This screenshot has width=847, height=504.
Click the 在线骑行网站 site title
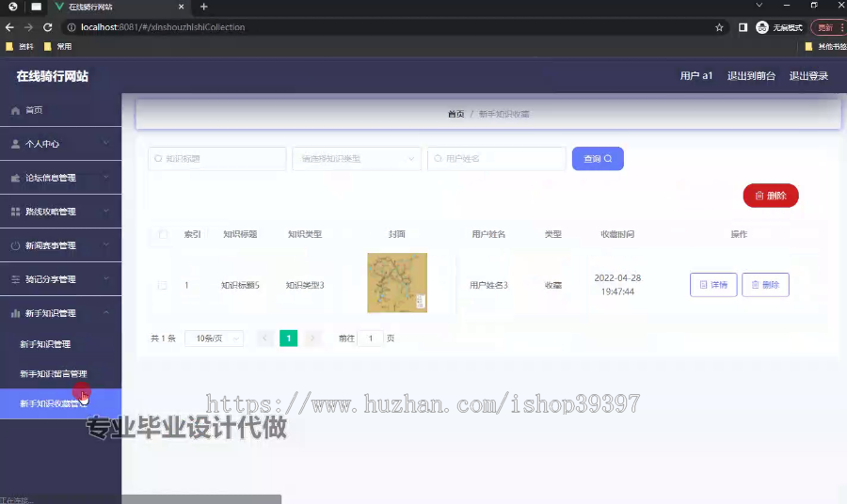pyautogui.click(x=53, y=76)
